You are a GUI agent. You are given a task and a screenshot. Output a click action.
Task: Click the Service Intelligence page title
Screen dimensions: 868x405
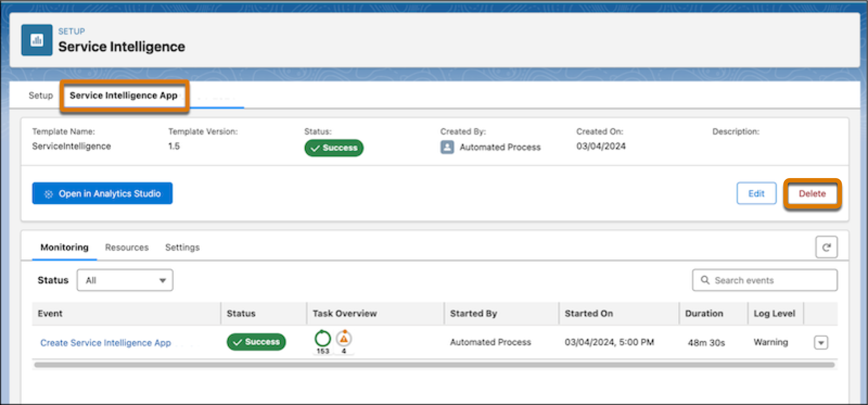[122, 46]
